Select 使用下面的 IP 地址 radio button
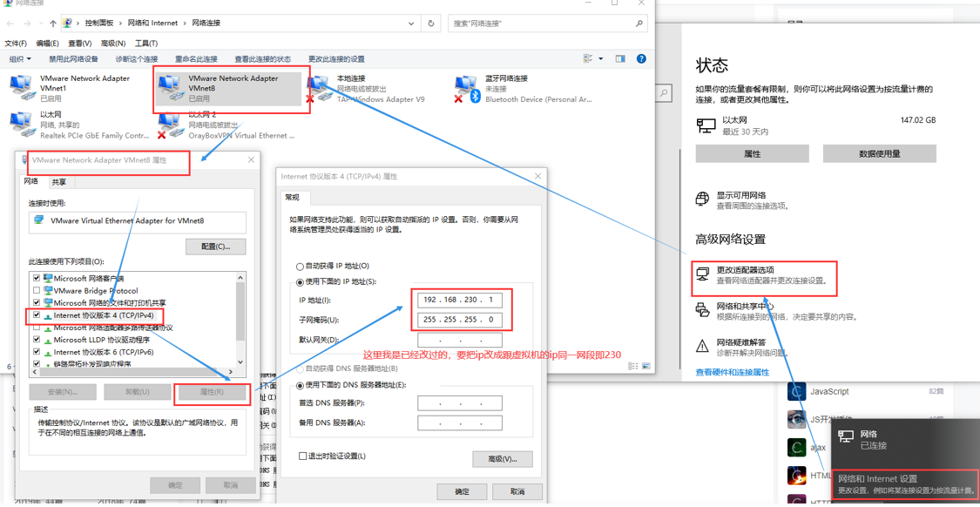This screenshot has height=507, width=980. pos(300,282)
